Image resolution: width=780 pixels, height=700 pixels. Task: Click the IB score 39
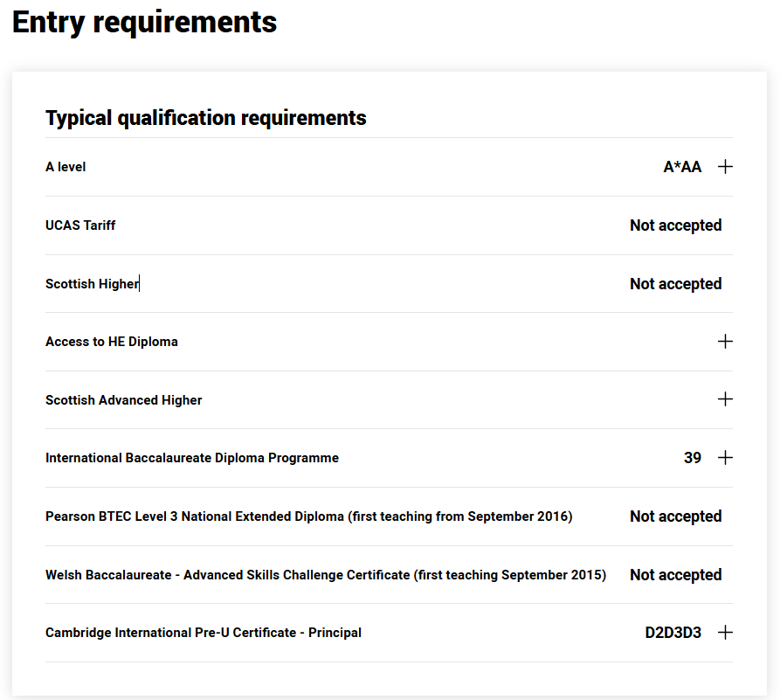click(x=693, y=458)
